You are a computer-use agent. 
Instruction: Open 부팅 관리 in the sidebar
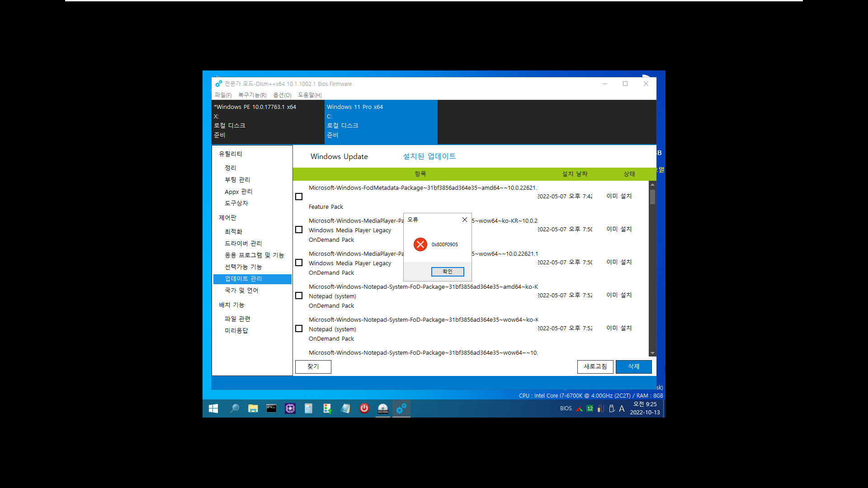237,180
